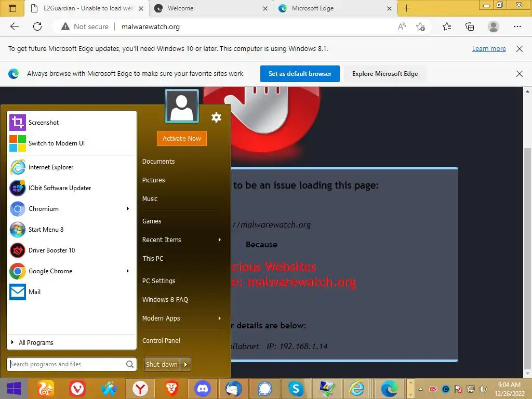Open the Pictures folder
Screen dimensions: 532x399
tap(153, 180)
